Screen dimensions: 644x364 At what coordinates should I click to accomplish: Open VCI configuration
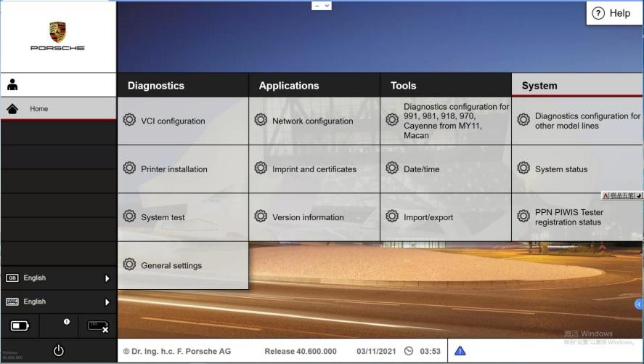pyautogui.click(x=173, y=121)
